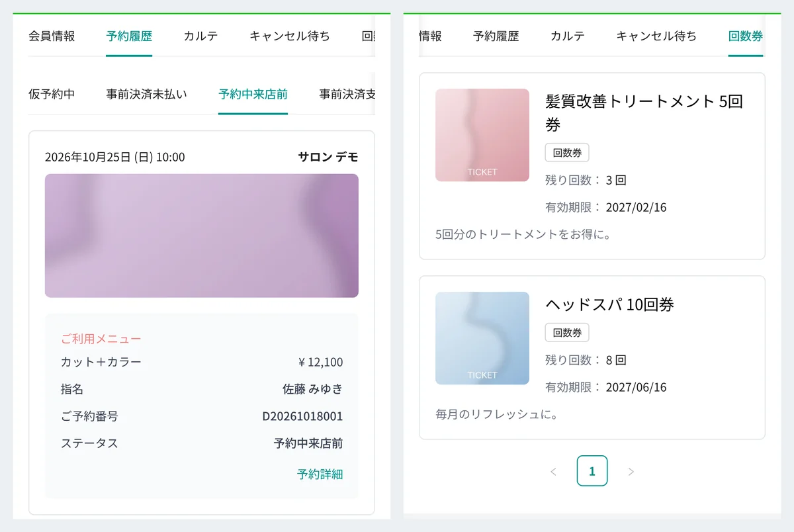Screen dimensions: 794x532
Task: Click reservation number D20261018001
Action: pyautogui.click(x=302, y=416)
